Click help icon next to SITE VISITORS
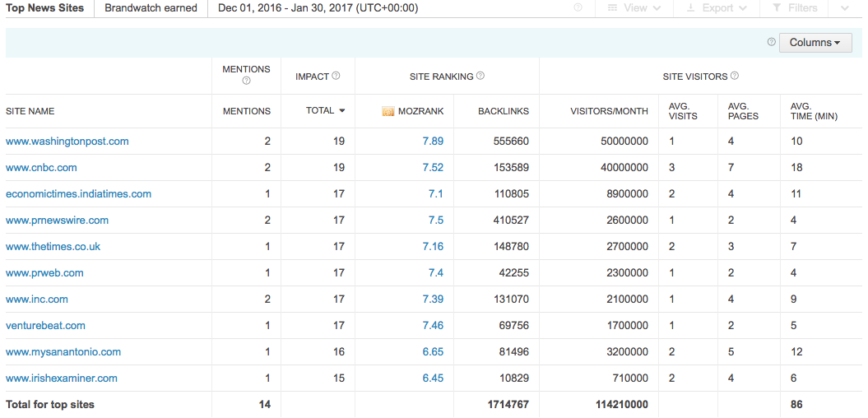Viewport: 868px width, 418px height. tap(734, 76)
